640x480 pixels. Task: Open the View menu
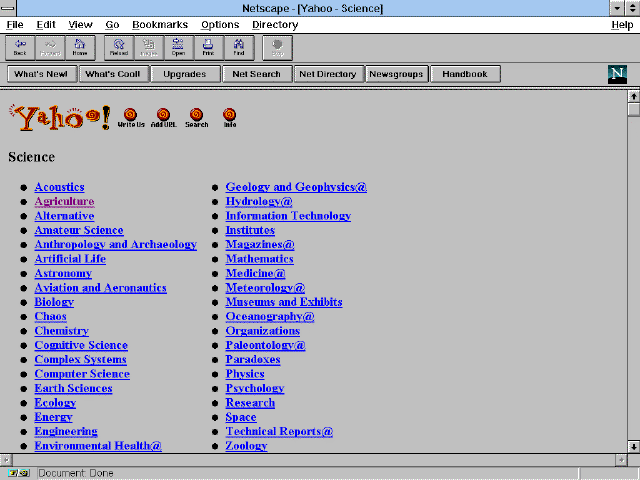(80, 25)
